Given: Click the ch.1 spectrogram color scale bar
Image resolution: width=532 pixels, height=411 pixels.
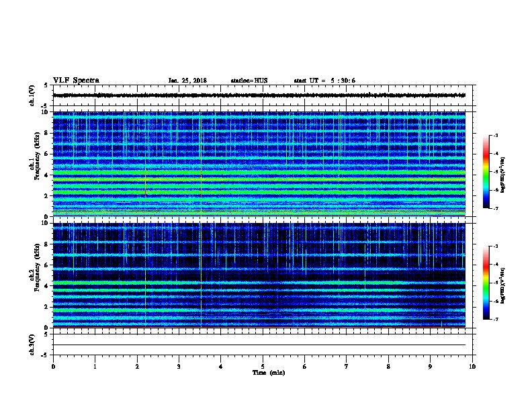Looking at the screenshot, I should coord(486,172).
